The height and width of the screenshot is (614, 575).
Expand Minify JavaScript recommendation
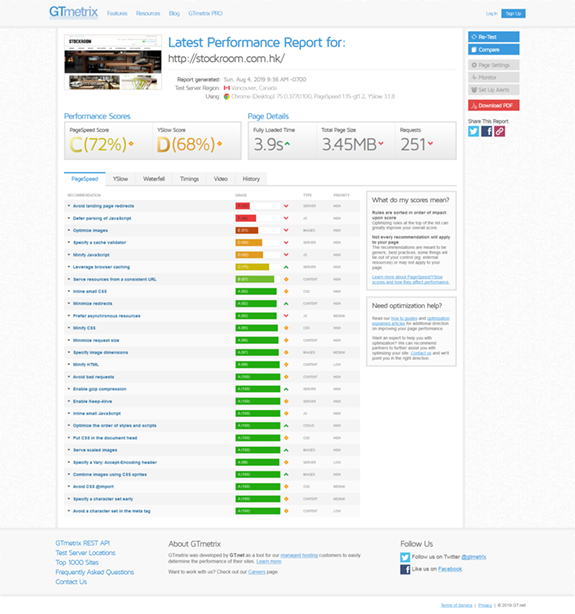[x=91, y=255]
